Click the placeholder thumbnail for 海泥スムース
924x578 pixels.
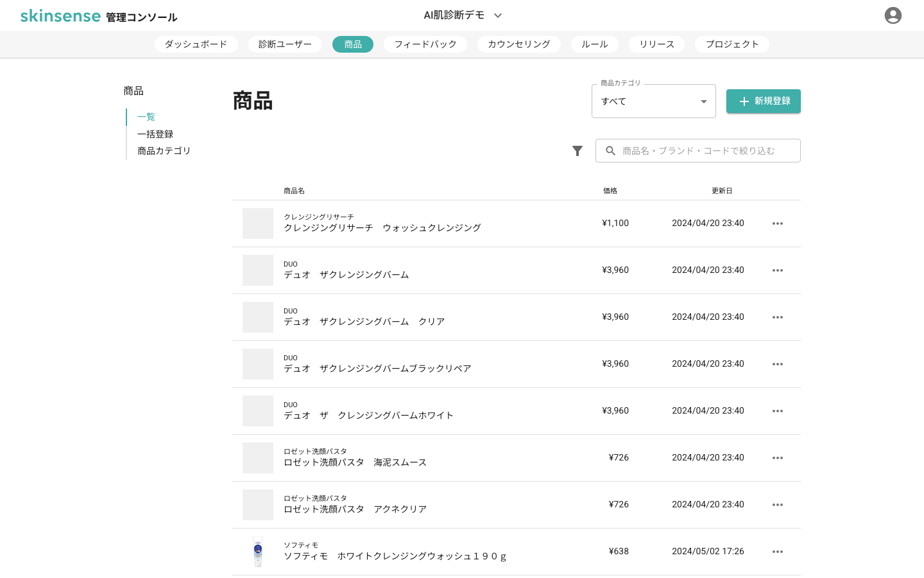pos(258,458)
